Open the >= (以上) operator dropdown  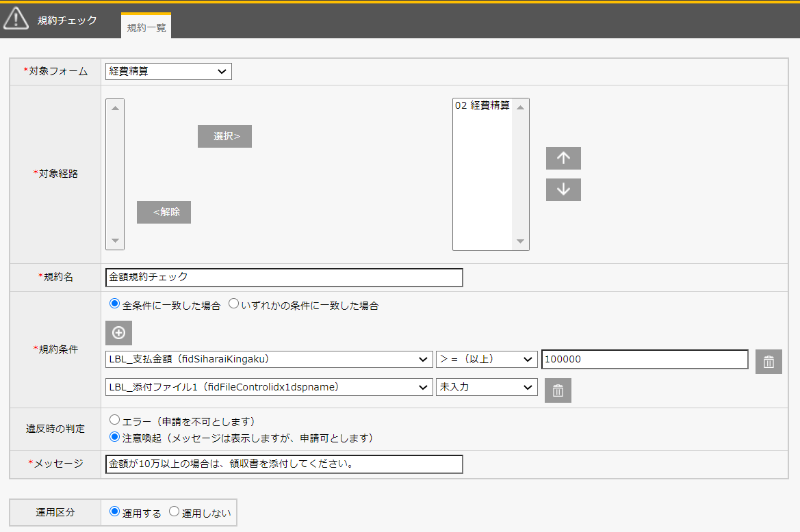click(x=487, y=359)
